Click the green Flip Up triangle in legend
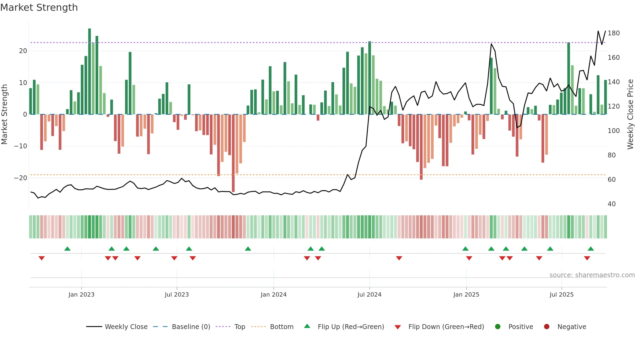Image resolution: width=644 pixels, height=362 pixels. click(x=307, y=326)
